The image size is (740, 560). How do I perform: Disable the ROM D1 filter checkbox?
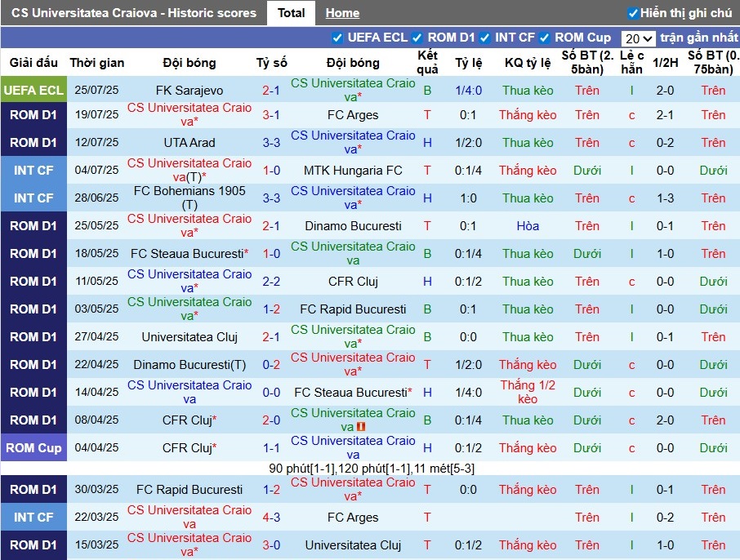[x=417, y=38]
